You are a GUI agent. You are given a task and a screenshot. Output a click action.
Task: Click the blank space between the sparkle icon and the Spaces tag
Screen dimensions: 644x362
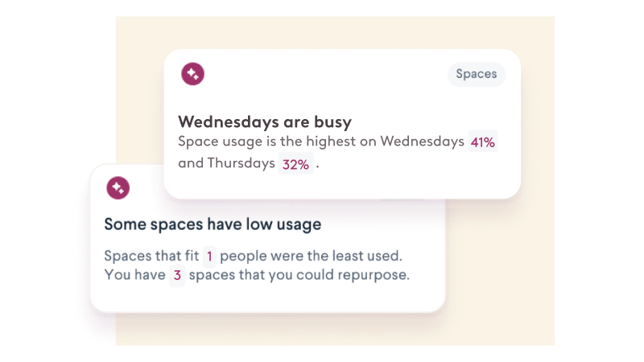[x=322, y=74]
